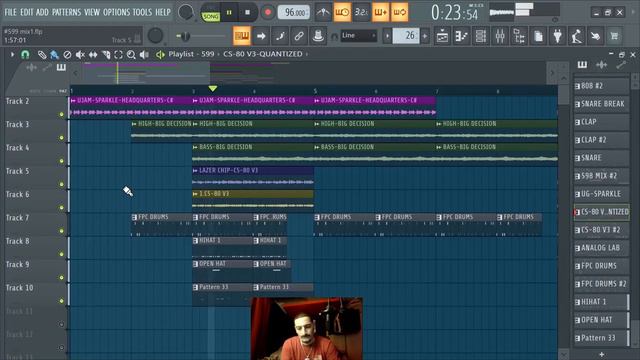640x360 pixels.
Task: Click the red record button
Action: pyautogui.click(x=267, y=13)
